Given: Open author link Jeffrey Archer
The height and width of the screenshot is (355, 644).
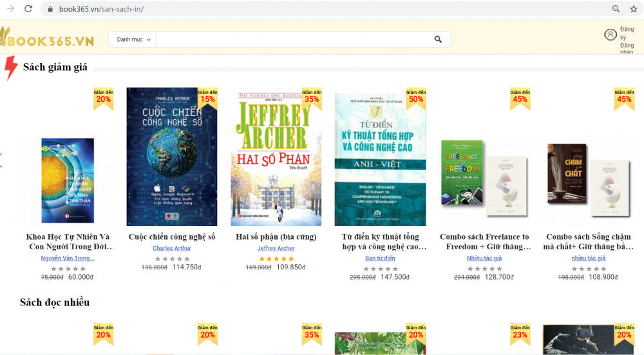Looking at the screenshot, I should (276, 248).
